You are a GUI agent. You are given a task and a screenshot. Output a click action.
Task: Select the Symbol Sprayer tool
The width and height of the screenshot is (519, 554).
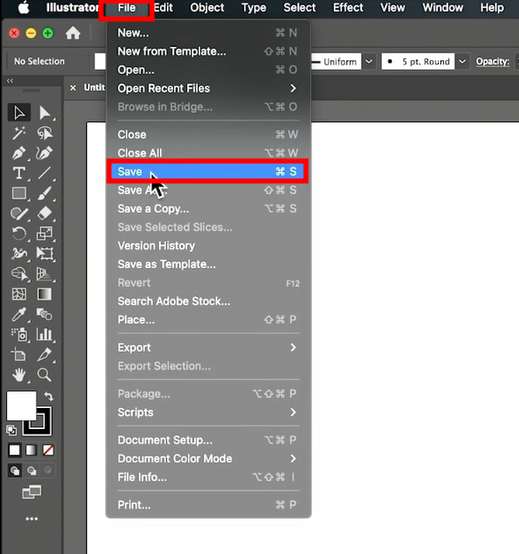click(19, 334)
